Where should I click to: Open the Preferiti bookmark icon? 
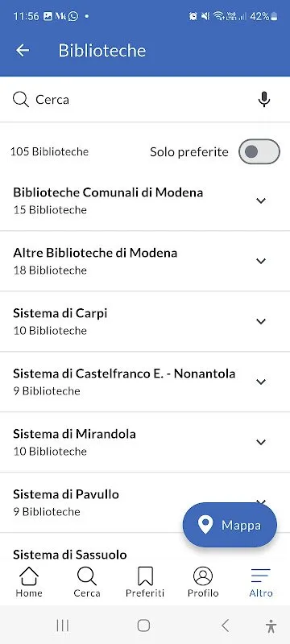coord(145,576)
